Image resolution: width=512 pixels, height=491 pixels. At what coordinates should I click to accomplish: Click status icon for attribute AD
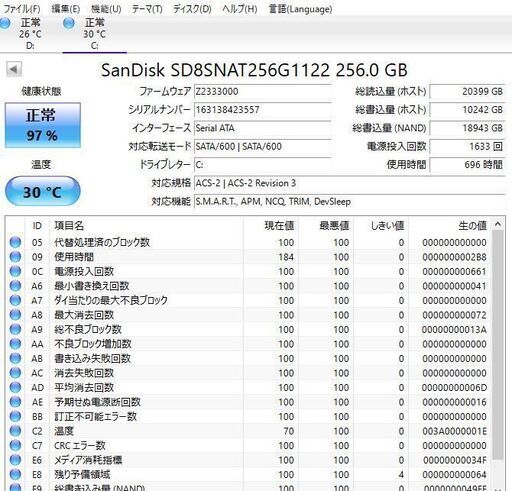pyautogui.click(x=15, y=387)
